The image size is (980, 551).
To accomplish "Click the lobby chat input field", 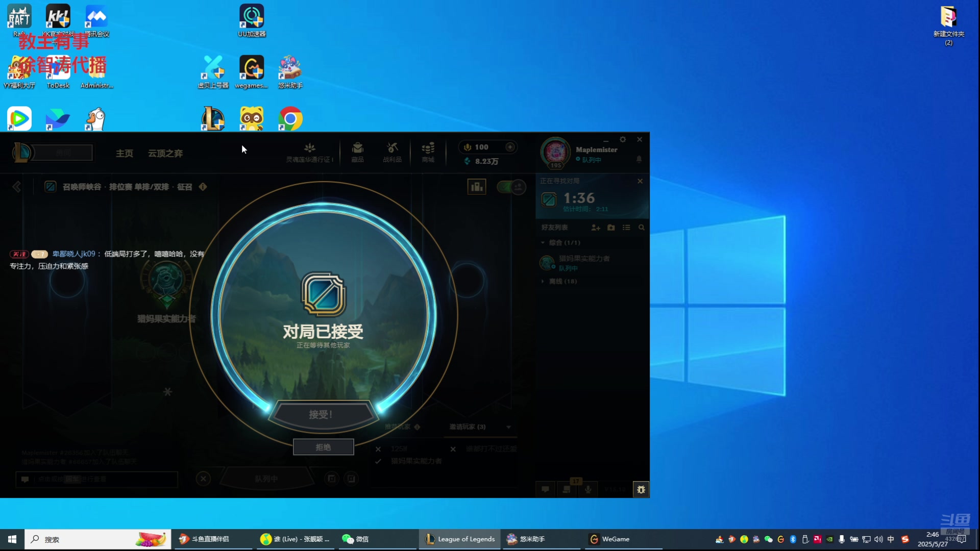I will pyautogui.click(x=97, y=479).
